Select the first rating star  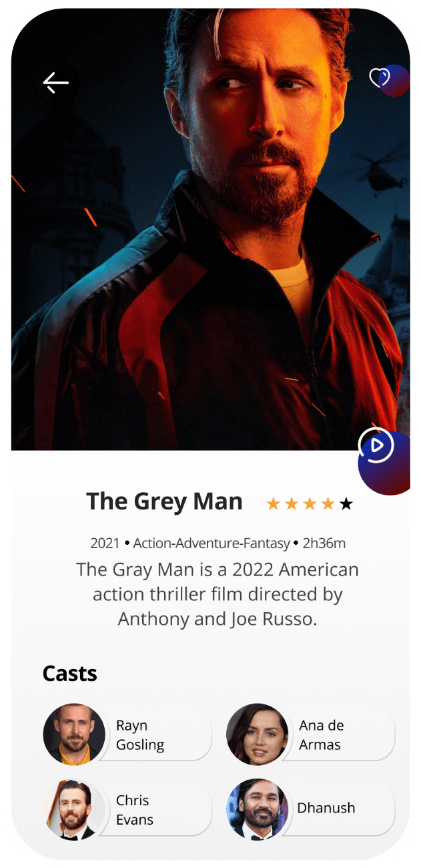(x=274, y=504)
